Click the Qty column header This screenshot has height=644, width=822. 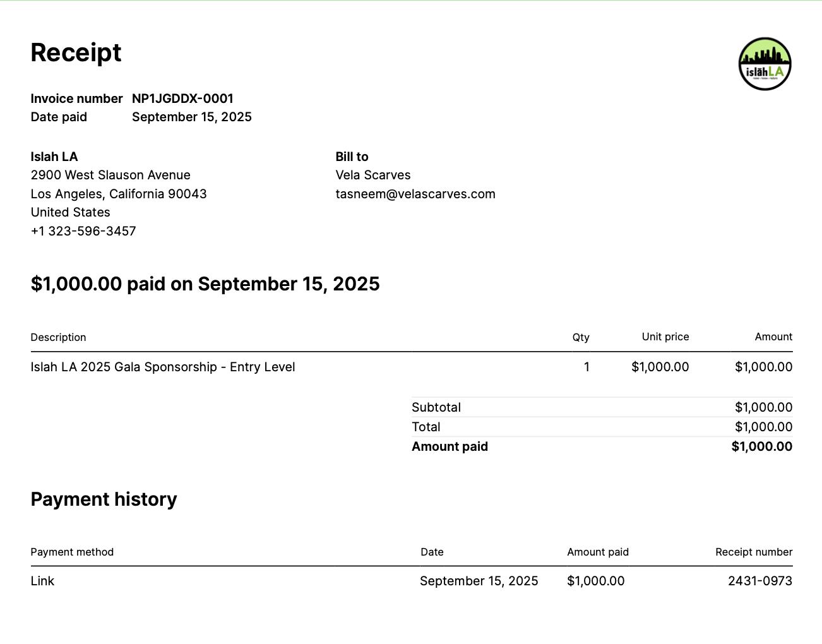[x=581, y=337]
